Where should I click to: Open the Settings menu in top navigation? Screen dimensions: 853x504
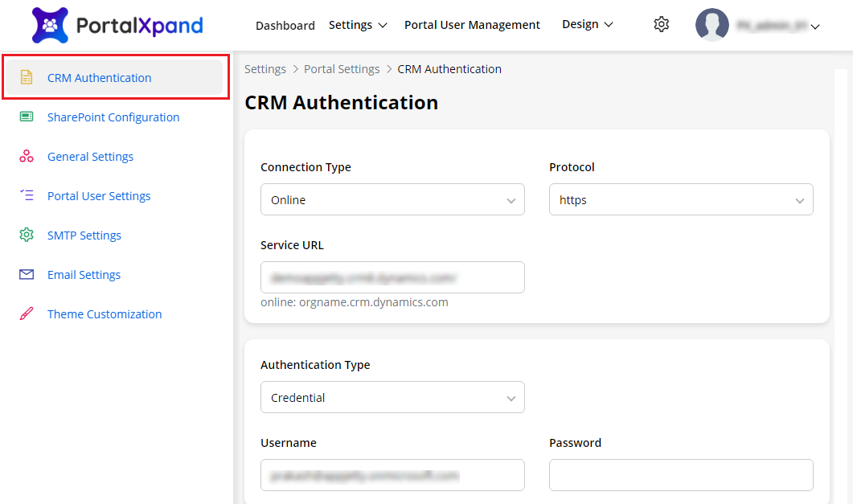[x=358, y=25]
